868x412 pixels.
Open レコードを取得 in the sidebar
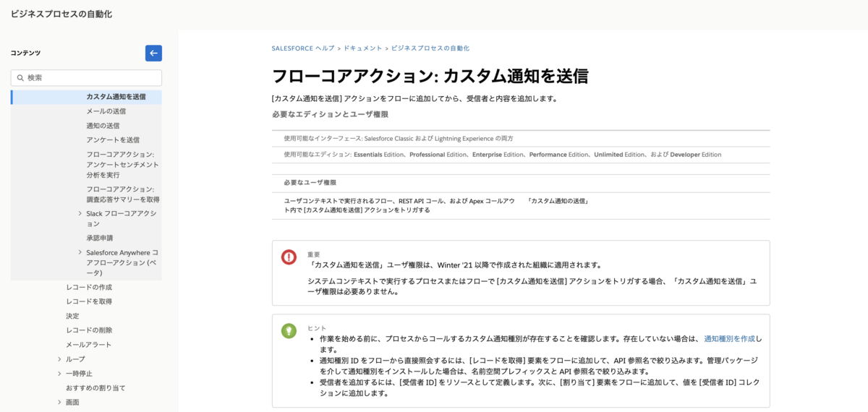(89, 301)
